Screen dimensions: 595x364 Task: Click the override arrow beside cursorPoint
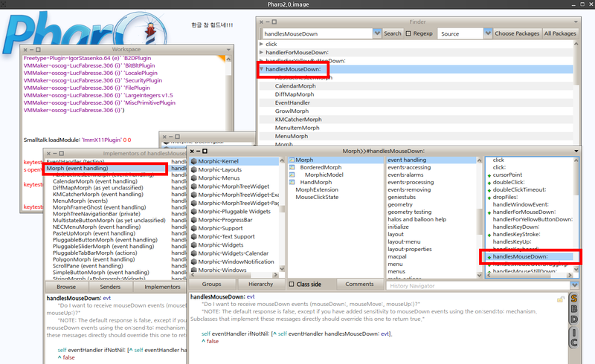(x=489, y=175)
